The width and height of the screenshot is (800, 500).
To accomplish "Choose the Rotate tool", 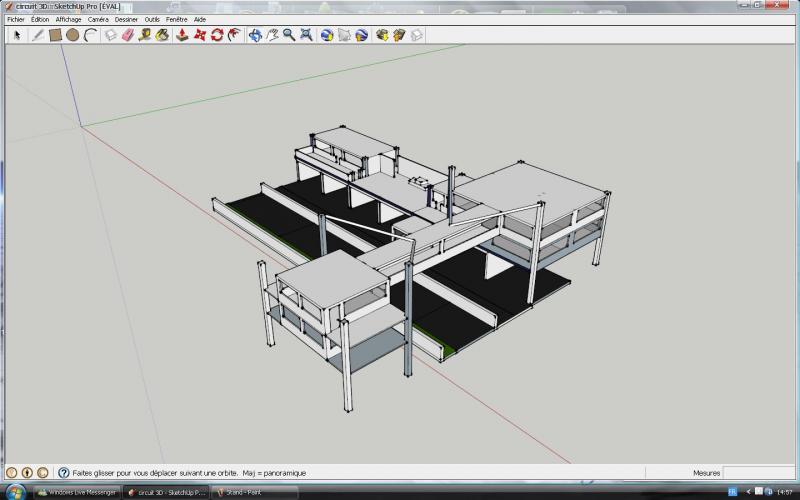I will pos(217,35).
